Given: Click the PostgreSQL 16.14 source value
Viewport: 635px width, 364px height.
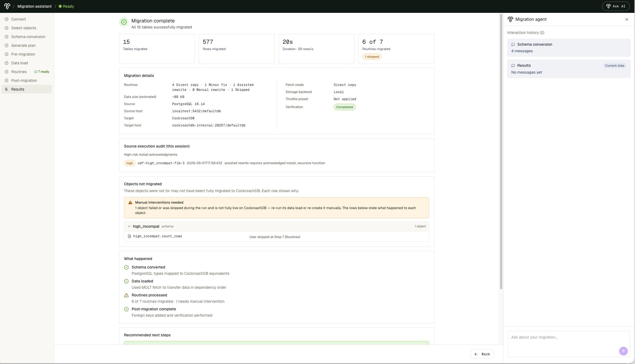Looking at the screenshot, I should click(x=188, y=104).
